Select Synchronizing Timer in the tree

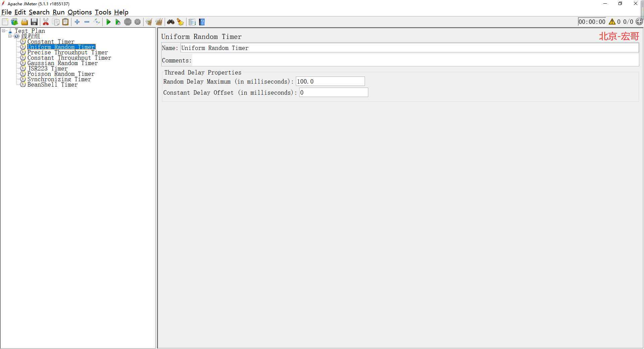59,79
